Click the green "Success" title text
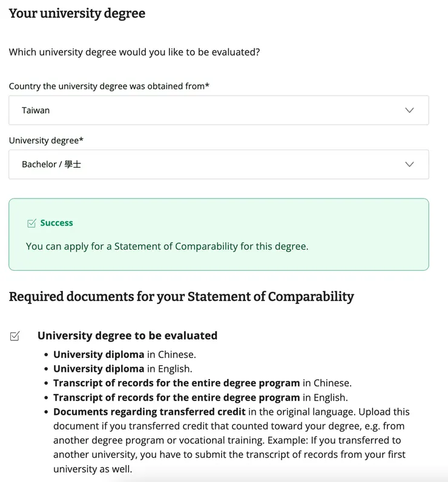The image size is (448, 482). click(x=56, y=223)
